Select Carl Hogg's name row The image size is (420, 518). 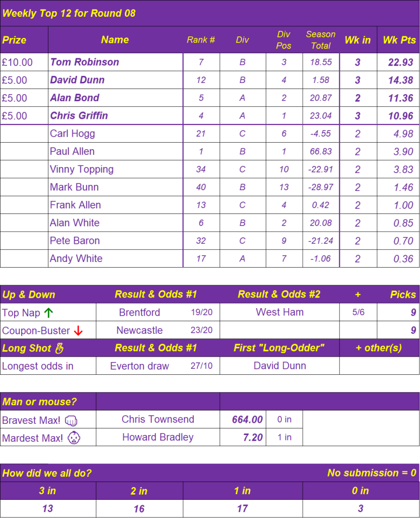(x=116, y=134)
